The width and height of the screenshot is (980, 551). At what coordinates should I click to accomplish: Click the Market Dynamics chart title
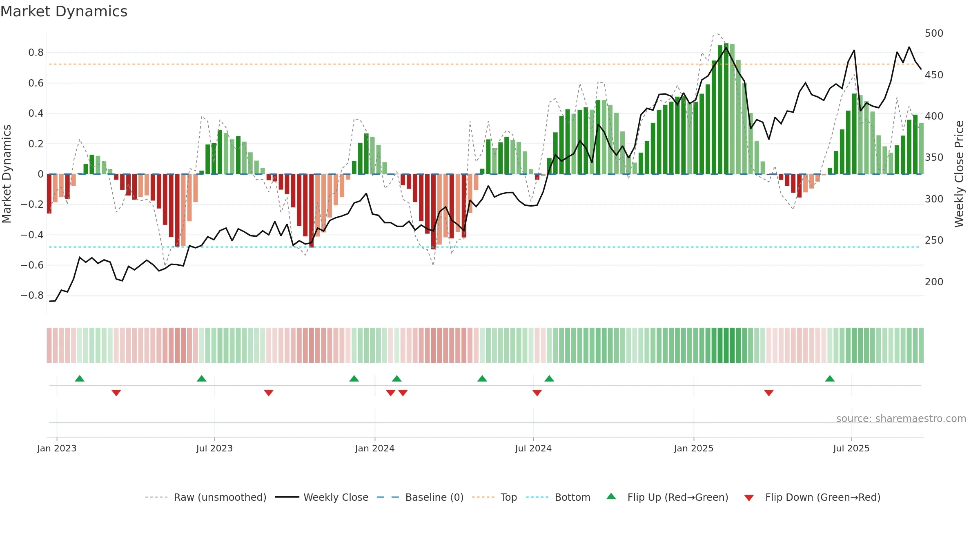[64, 11]
